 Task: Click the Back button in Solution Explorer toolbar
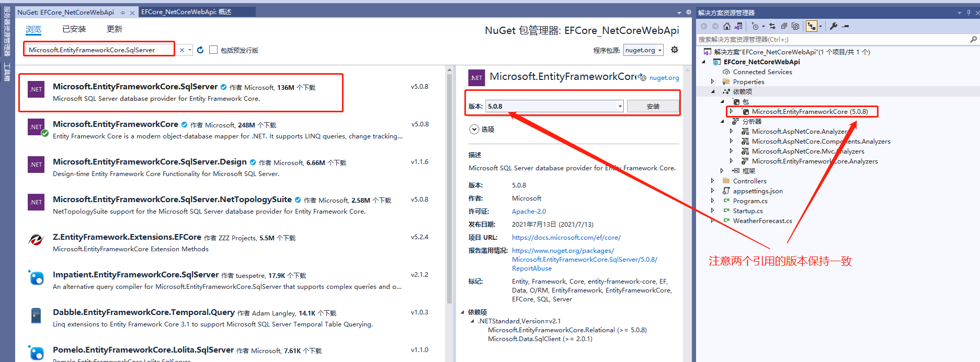pos(704,26)
